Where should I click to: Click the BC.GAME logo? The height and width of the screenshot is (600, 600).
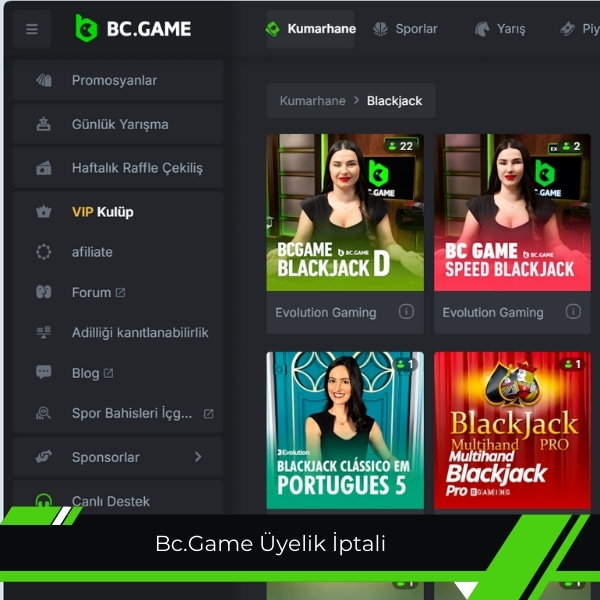133,28
